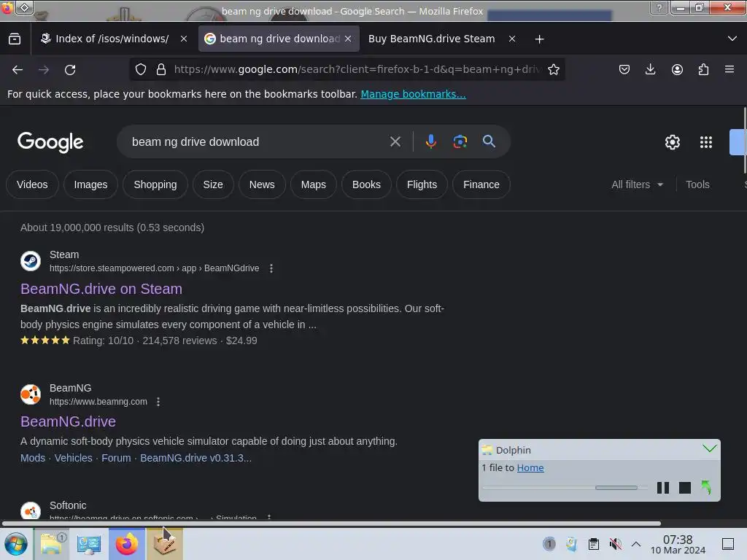Screen dimensions: 747x560
Task: Filter results by Videos
Action: [x=32, y=184]
